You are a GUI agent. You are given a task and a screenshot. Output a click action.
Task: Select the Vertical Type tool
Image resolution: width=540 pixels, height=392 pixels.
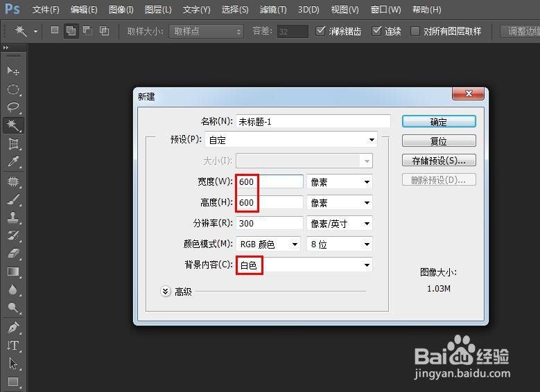(13, 345)
